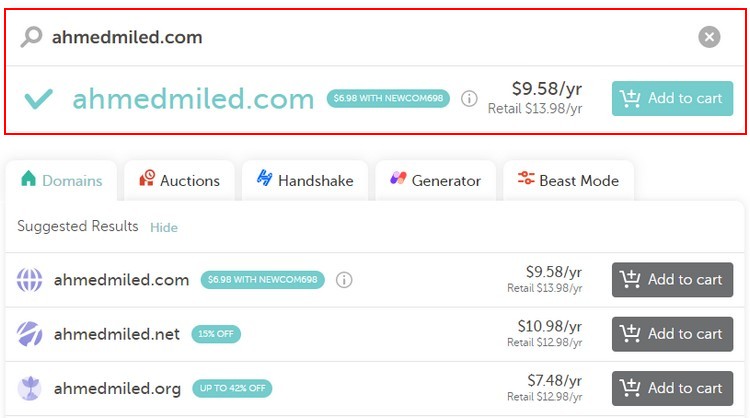750x418 pixels.
Task: Open the Auctions tab
Action: click(x=179, y=180)
